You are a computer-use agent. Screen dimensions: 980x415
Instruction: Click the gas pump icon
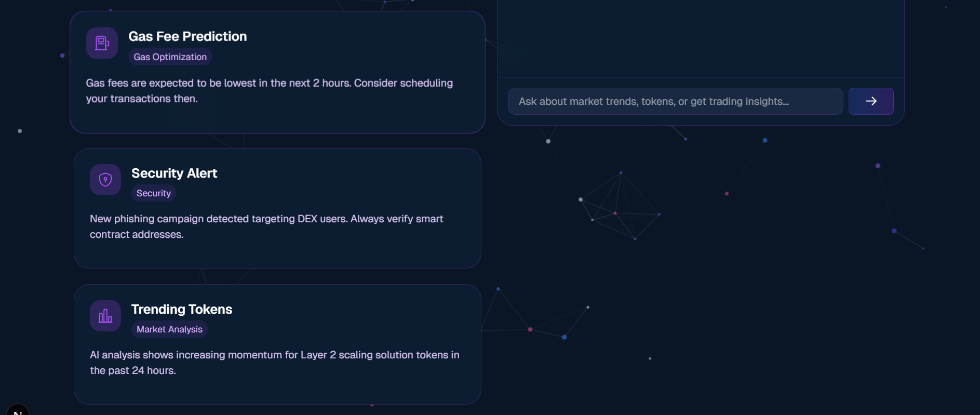[102, 43]
